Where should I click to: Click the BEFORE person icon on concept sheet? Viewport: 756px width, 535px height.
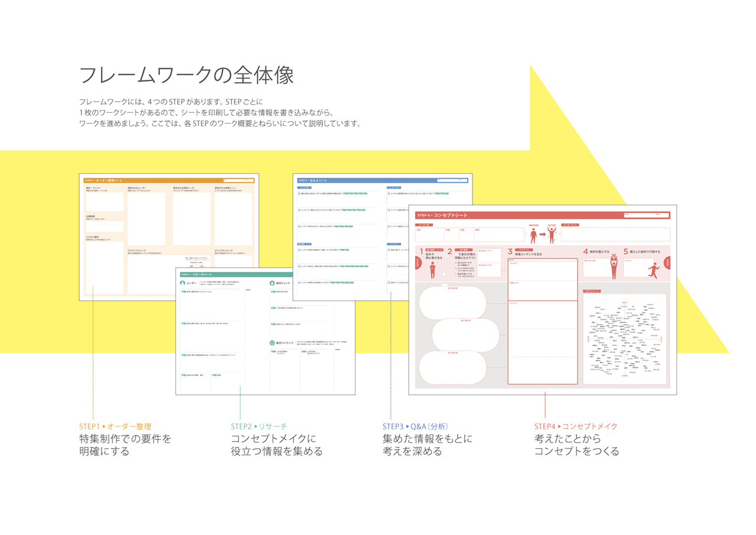pyautogui.click(x=534, y=235)
